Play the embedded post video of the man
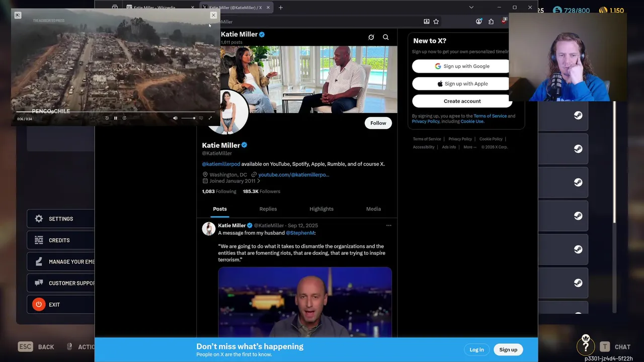 pyautogui.click(x=305, y=302)
